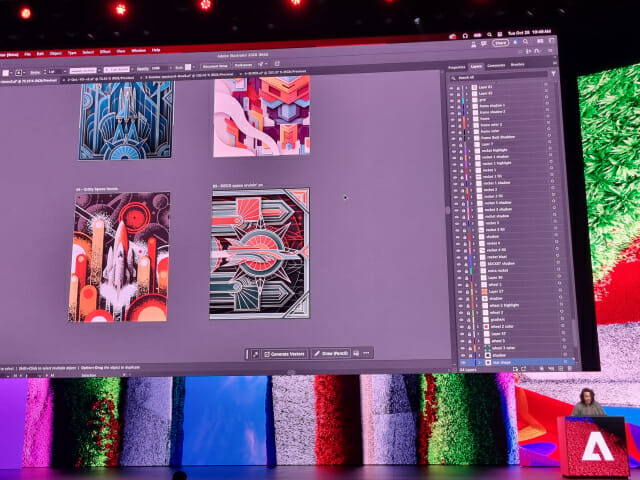Open more options in contextual task bar
Image resolution: width=640 pixels, height=480 pixels.
[366, 353]
